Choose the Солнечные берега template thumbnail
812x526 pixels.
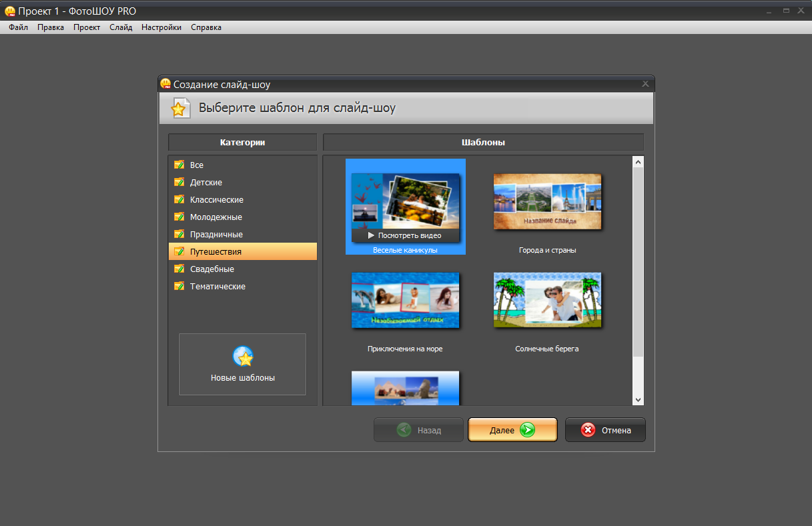547,300
